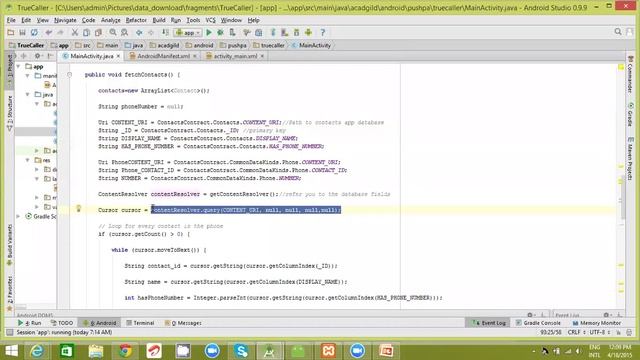Switch to the activity_main.xml editor tab

[x=236, y=56]
